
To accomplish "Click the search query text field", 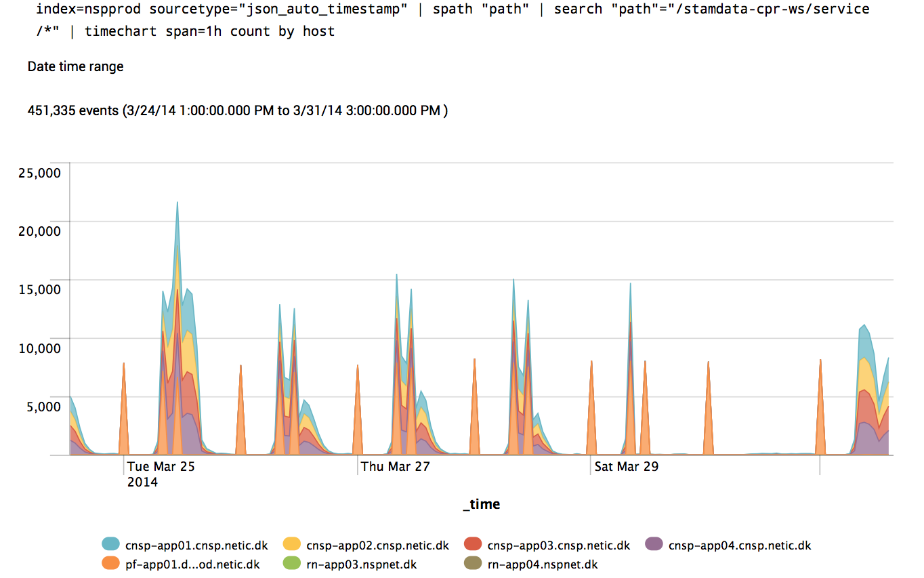I will pyautogui.click(x=452, y=20).
